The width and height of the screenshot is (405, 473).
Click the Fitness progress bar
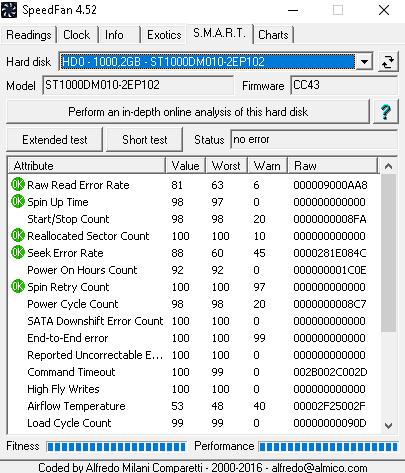tap(116, 447)
